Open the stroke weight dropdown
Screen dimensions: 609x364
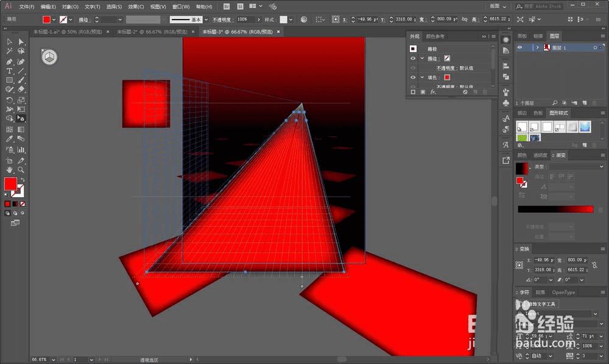click(120, 19)
